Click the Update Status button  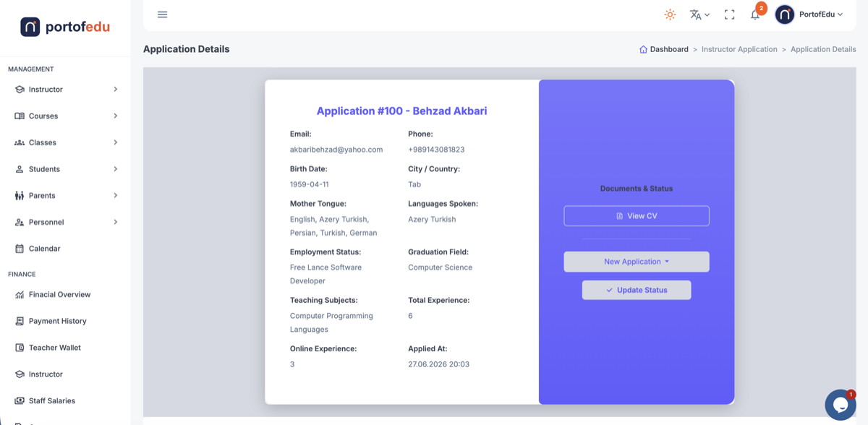click(637, 290)
